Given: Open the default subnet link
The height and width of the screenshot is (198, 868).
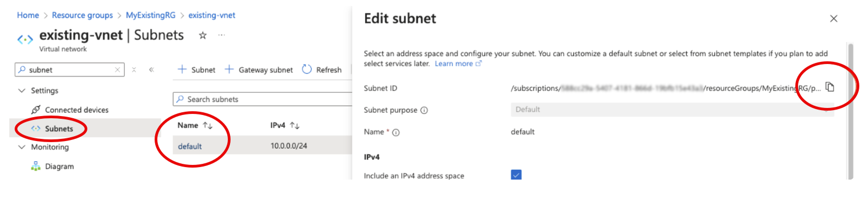Looking at the screenshot, I should 190,146.
